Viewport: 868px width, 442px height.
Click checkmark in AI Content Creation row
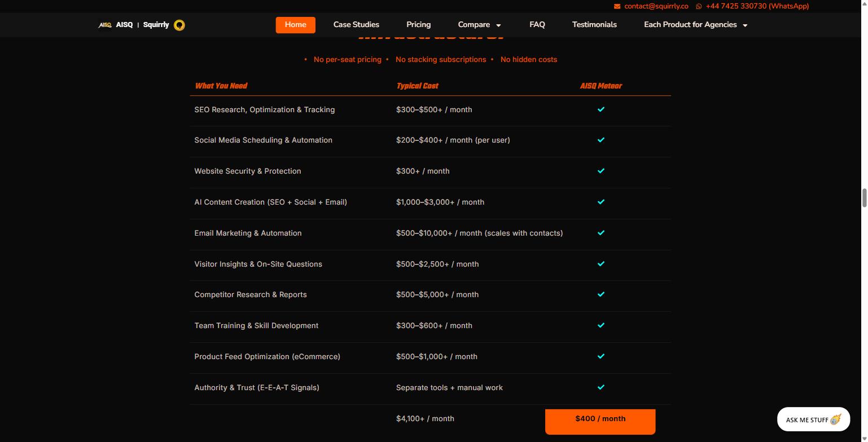(x=601, y=202)
